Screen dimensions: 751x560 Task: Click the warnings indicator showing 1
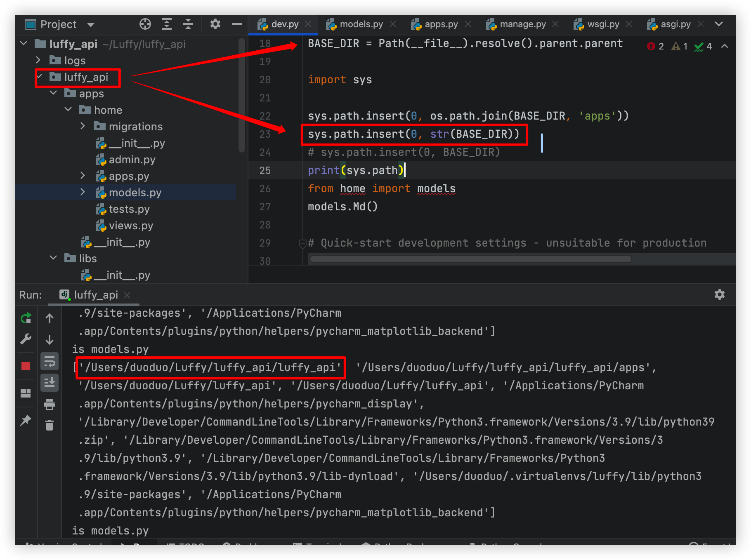pyautogui.click(x=680, y=46)
